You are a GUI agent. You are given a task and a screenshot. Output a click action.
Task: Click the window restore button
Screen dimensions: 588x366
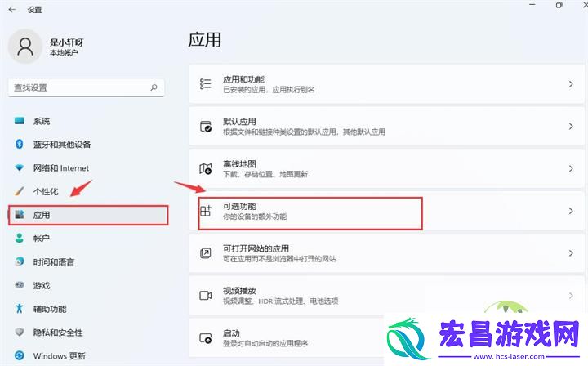tap(559, 5)
